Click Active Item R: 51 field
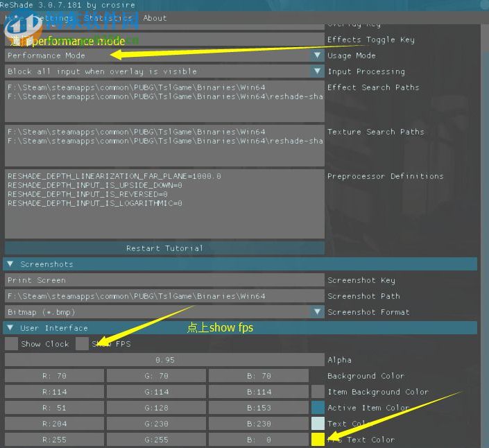Viewport: 489px width, 448px height. click(x=54, y=408)
